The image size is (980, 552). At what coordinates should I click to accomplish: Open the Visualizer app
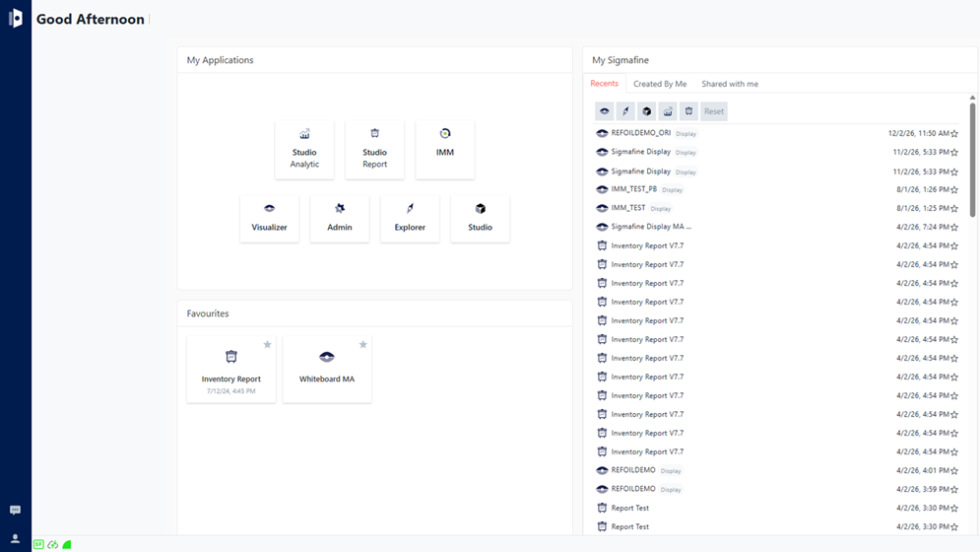269,218
